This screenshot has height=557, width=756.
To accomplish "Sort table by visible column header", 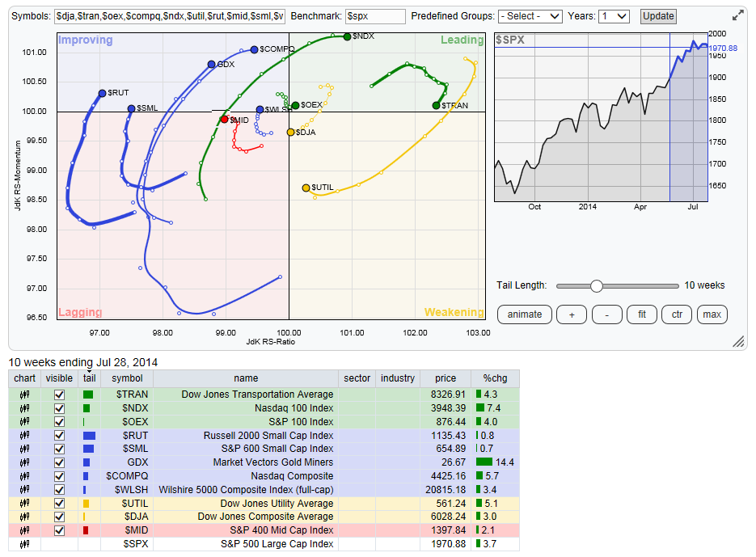I will point(59,378).
